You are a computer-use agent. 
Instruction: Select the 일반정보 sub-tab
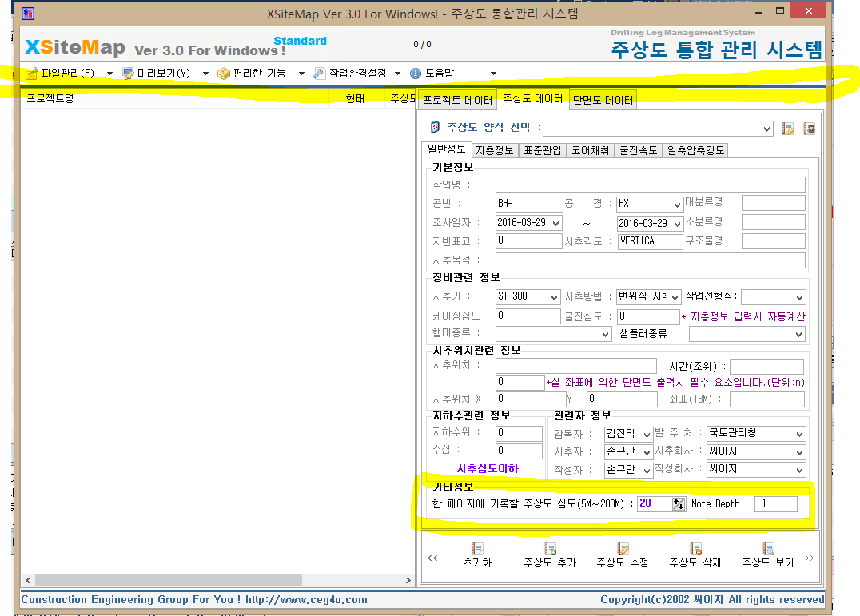[447, 149]
